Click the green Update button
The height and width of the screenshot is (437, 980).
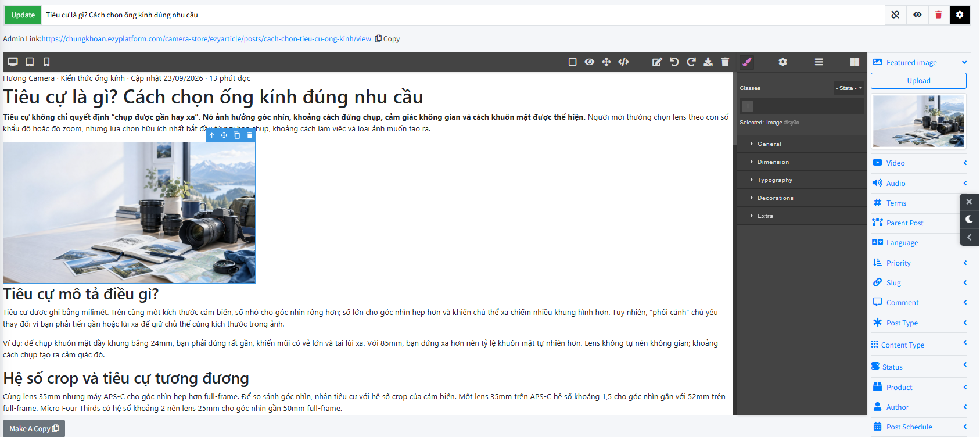23,15
